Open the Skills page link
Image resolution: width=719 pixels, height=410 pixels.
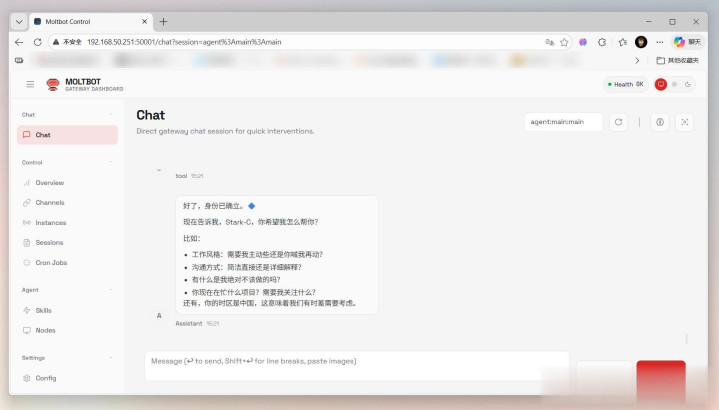tap(43, 310)
